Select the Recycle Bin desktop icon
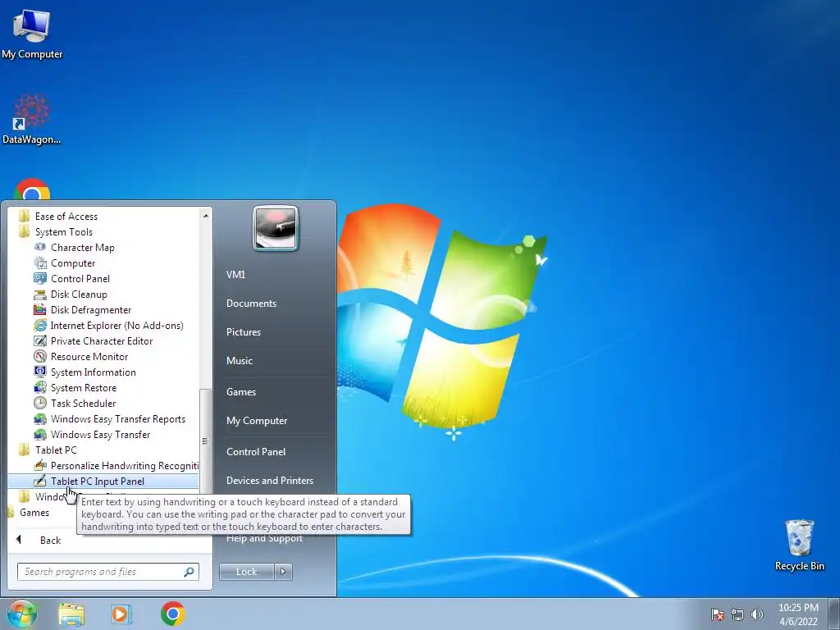The height and width of the screenshot is (630, 840). coord(799,545)
